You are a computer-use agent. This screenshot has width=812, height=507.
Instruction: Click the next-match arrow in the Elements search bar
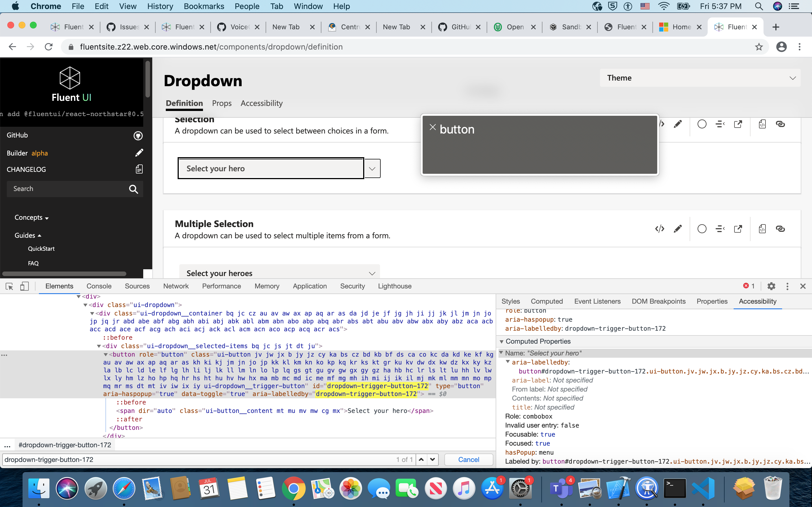pyautogui.click(x=432, y=459)
